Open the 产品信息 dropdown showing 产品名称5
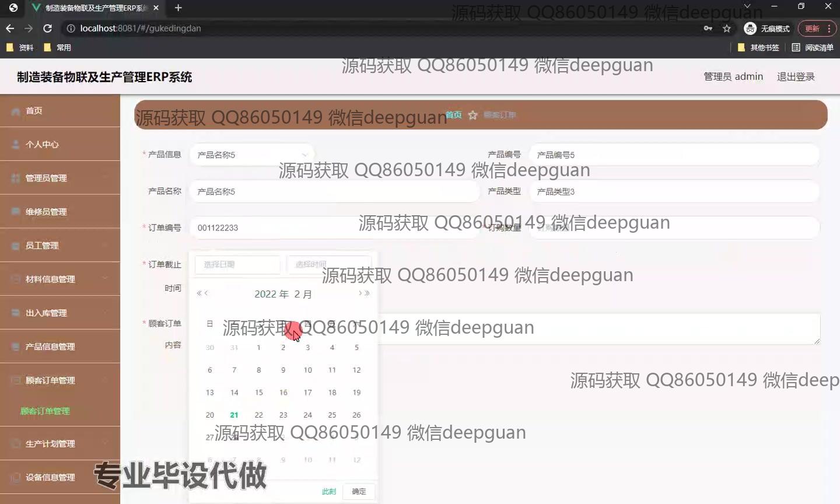 251,155
